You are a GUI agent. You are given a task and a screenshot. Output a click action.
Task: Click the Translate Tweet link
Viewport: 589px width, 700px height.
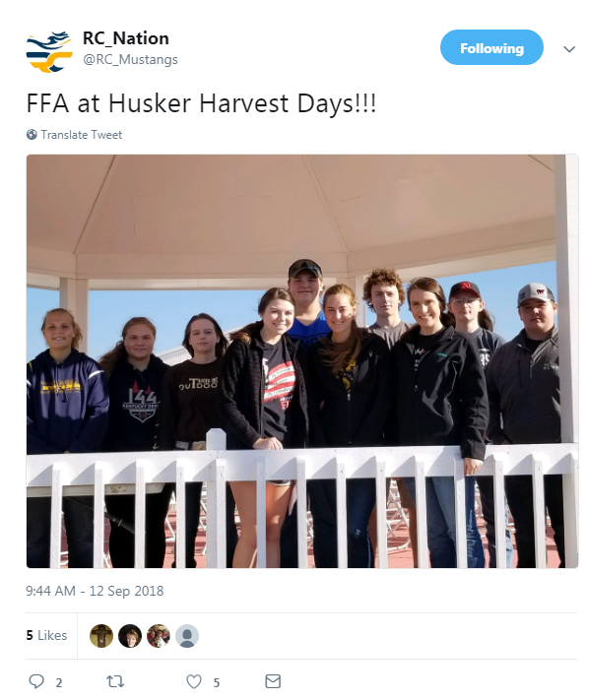pyautogui.click(x=82, y=134)
